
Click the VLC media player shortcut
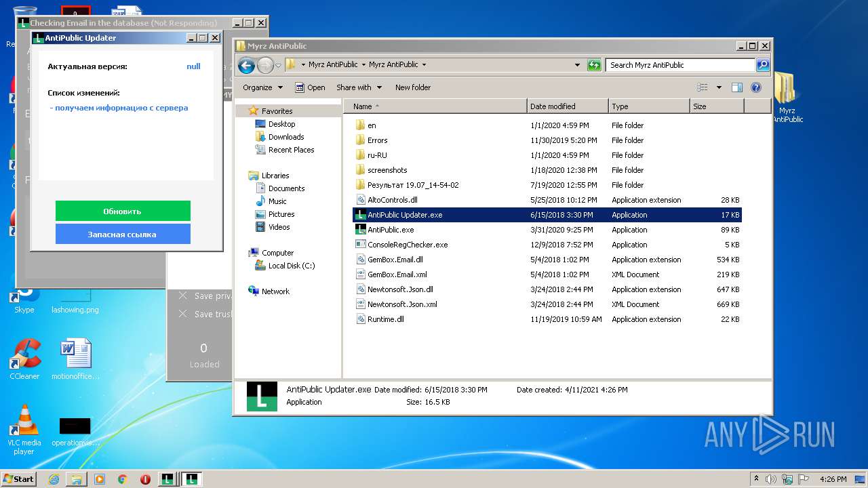point(24,430)
